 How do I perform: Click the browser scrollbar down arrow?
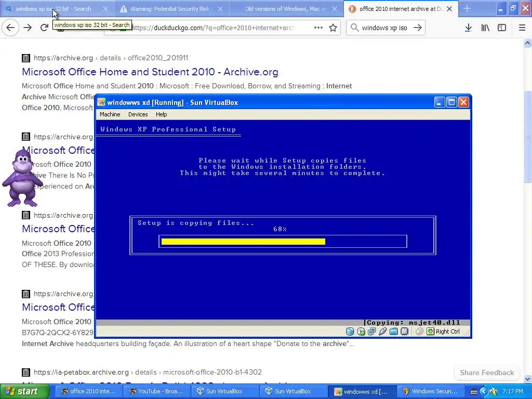coord(528,379)
